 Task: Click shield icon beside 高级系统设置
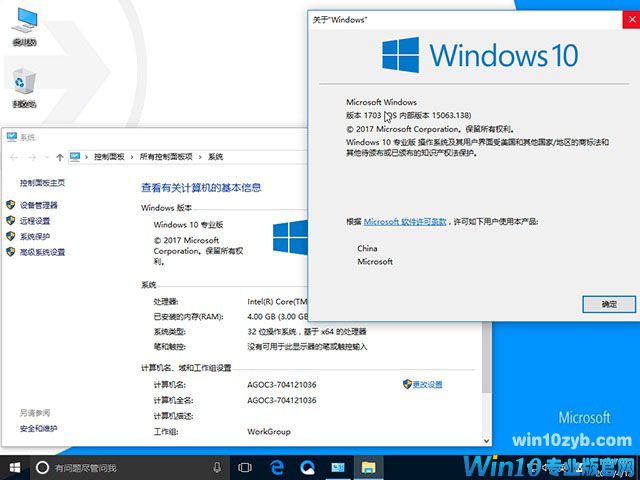pos(11,252)
